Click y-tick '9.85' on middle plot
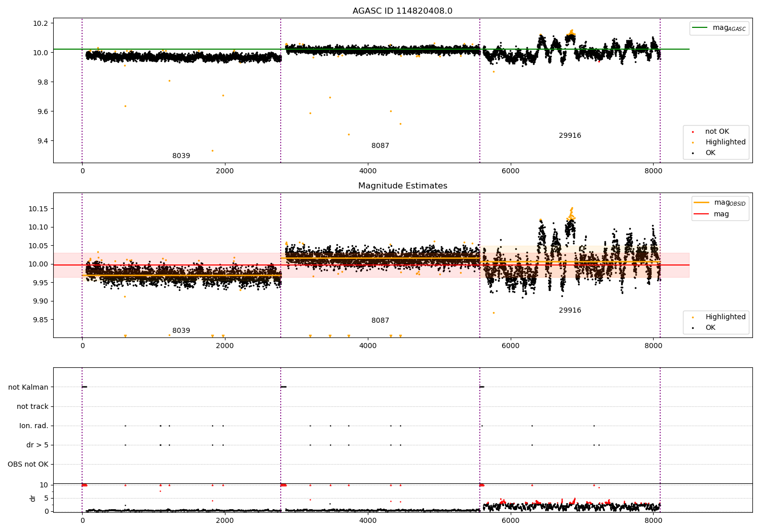This screenshot has width=760, height=532. 40,320
